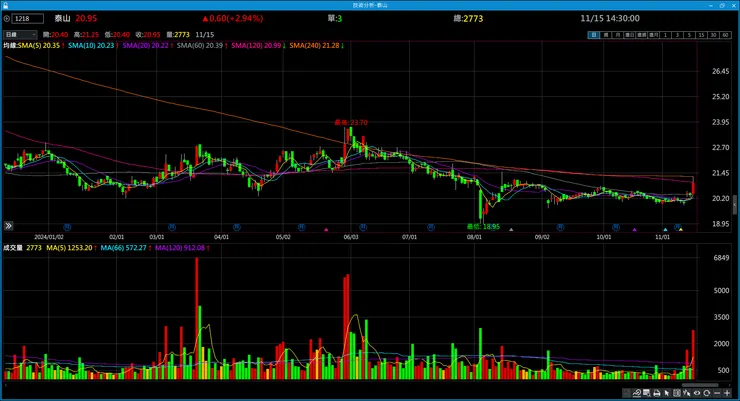Click the MA(5) 1253.20 volume average label
Viewport: 740px width, 401px height.
[71, 248]
